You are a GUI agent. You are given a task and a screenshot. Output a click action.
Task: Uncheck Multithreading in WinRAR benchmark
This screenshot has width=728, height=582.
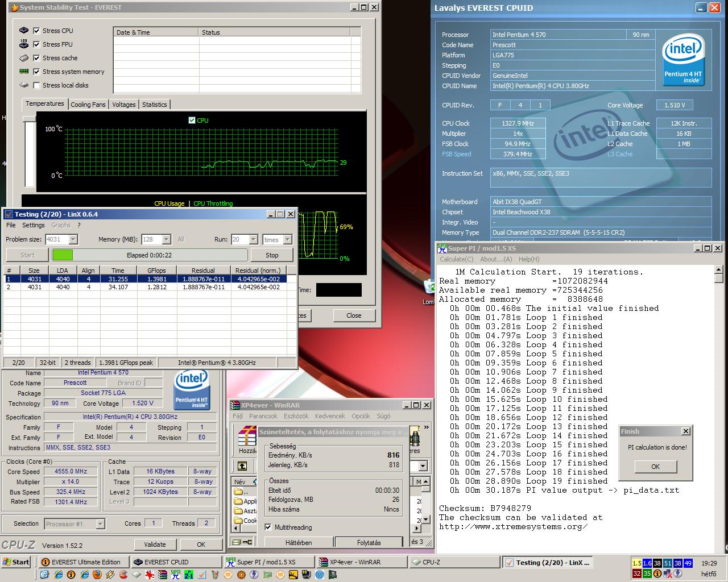click(268, 527)
